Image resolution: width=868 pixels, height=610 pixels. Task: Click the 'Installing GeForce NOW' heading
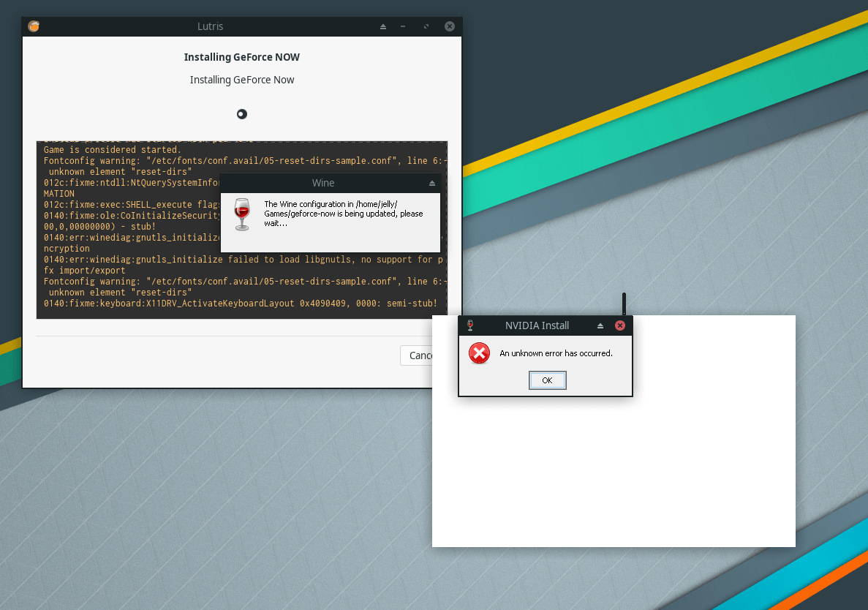[x=242, y=57]
